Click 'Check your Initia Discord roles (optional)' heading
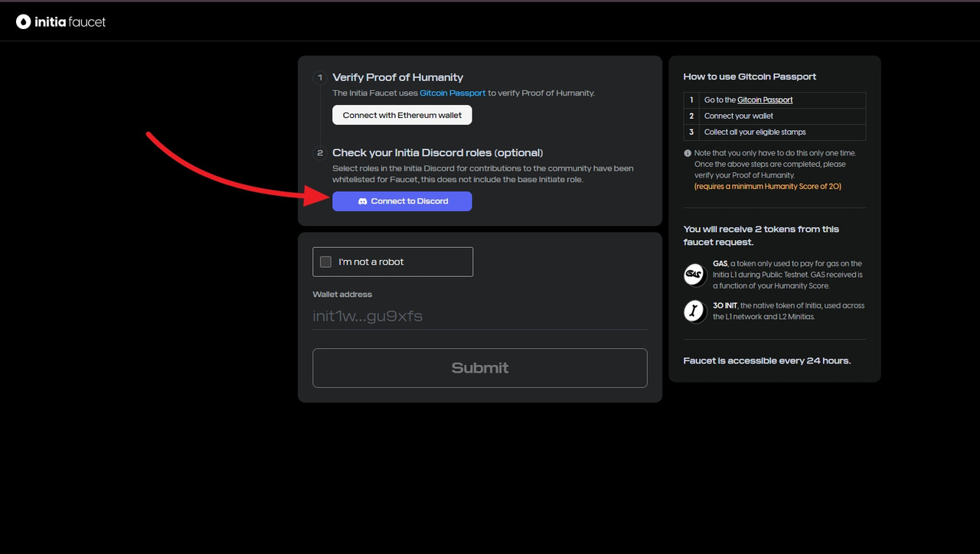This screenshot has height=554, width=980. tap(437, 152)
